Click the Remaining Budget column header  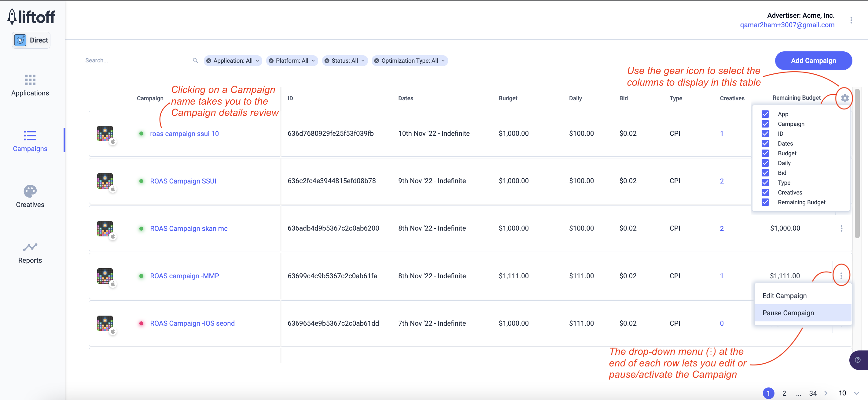(796, 98)
